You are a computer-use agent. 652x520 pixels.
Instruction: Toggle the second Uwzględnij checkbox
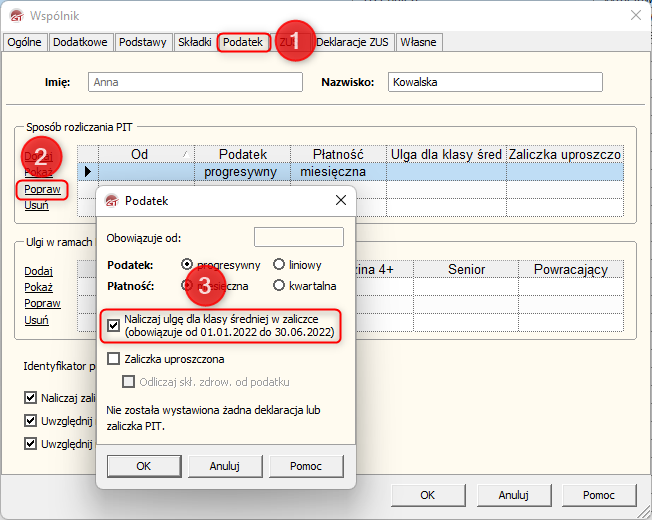point(30,444)
